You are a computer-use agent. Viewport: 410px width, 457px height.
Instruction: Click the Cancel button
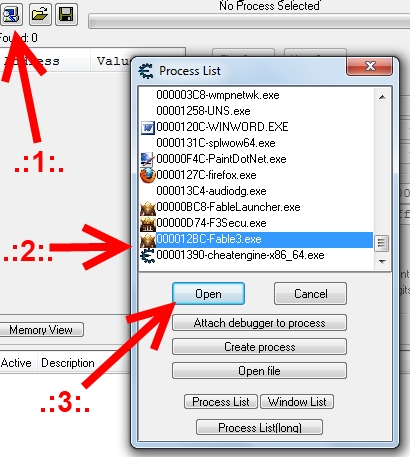click(310, 294)
